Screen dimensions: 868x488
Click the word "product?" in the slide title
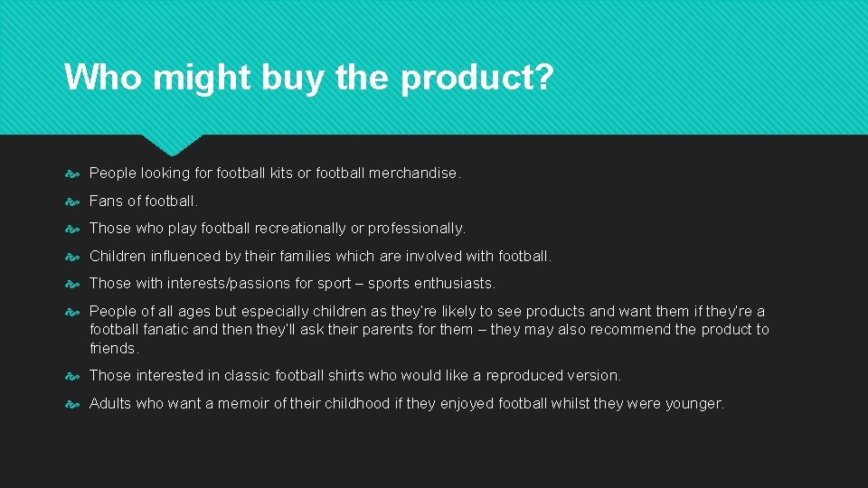476,78
